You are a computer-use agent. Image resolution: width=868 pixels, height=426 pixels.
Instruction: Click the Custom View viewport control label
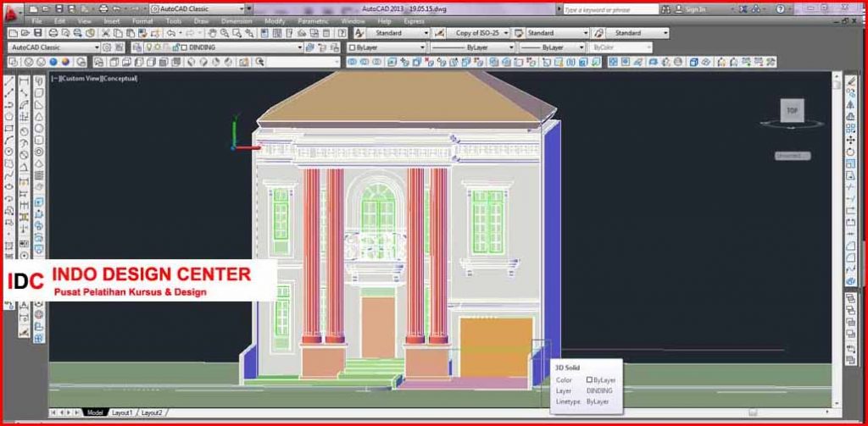(x=81, y=79)
